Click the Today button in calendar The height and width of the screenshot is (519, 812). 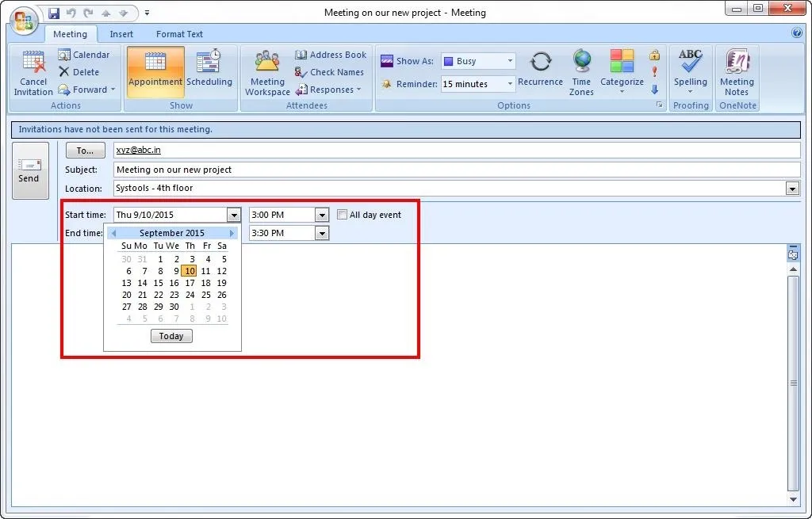pos(171,336)
